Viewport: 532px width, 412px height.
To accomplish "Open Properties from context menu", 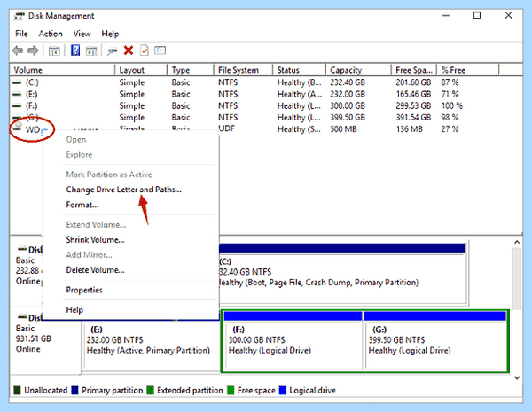I will click(84, 290).
